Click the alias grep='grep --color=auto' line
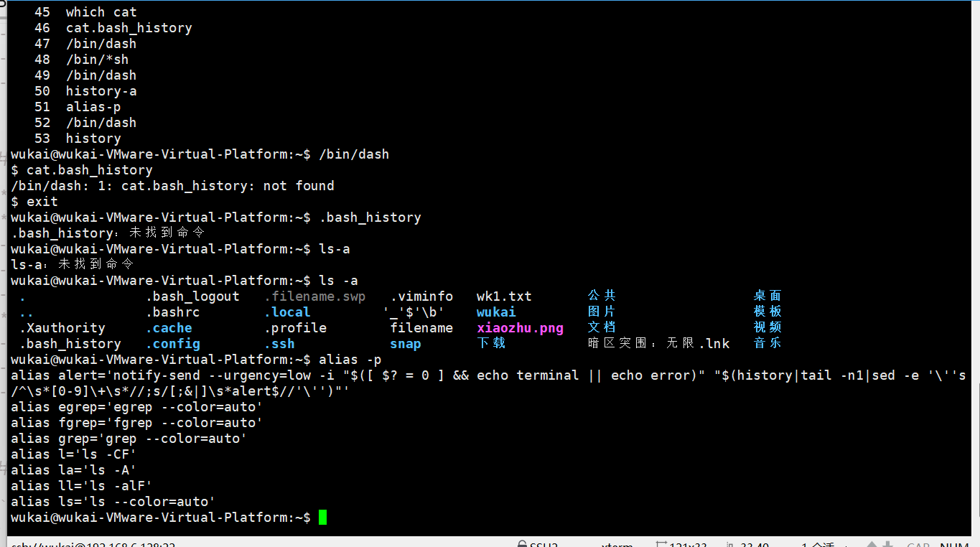Screen dimensions: 980x547 click(129, 439)
